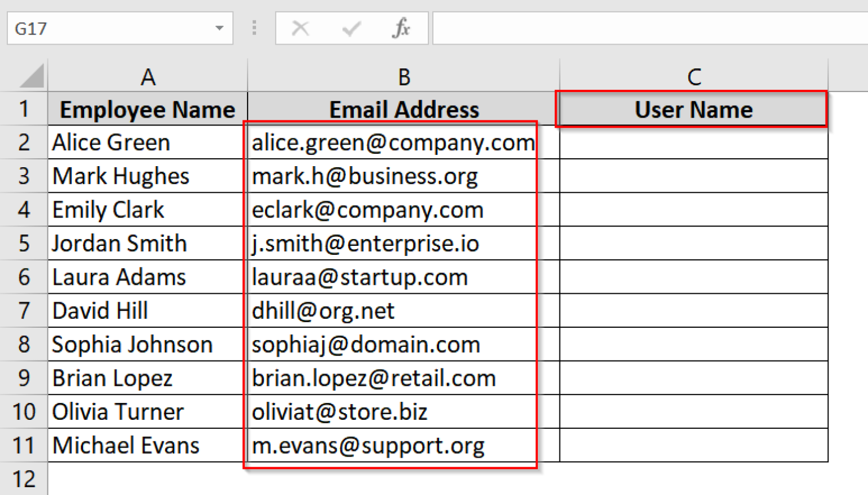The image size is (868, 495).
Task: Select the Employee Name header cell
Action: pos(147,108)
